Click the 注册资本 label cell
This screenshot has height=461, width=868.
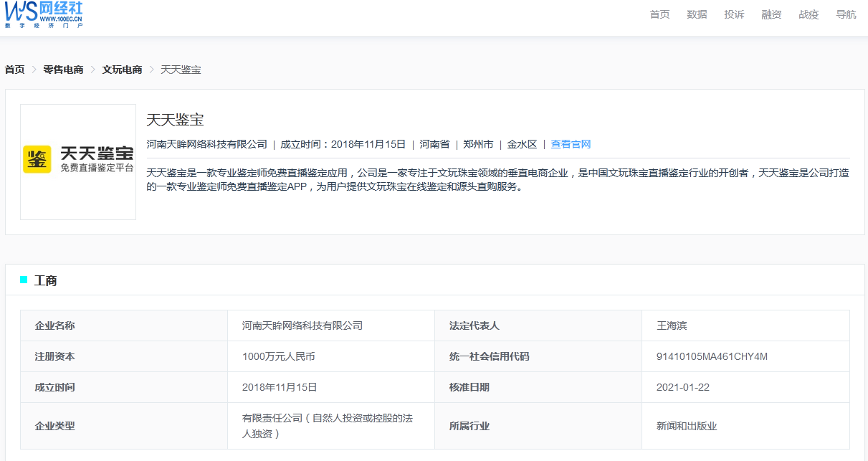(124, 356)
